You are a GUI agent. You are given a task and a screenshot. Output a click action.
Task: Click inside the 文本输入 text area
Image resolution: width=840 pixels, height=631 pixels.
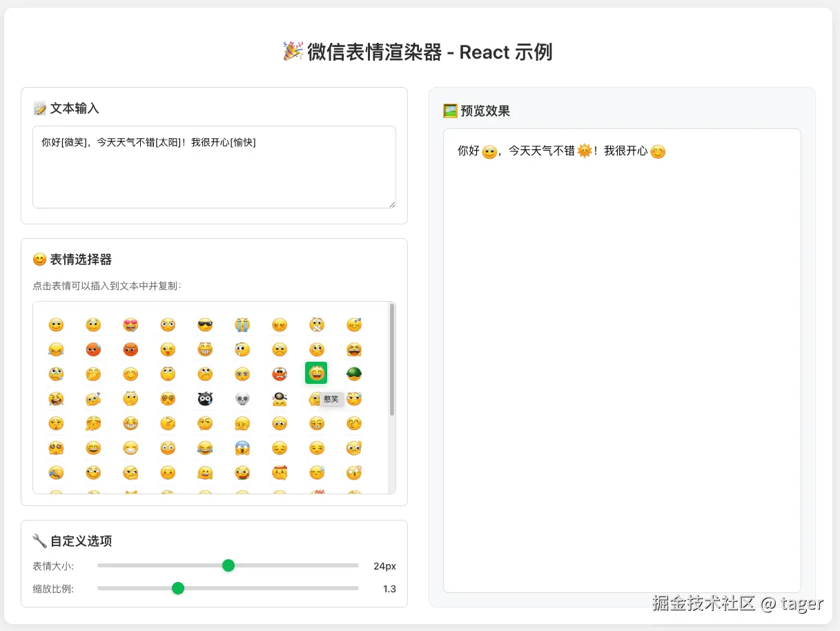pyautogui.click(x=214, y=166)
